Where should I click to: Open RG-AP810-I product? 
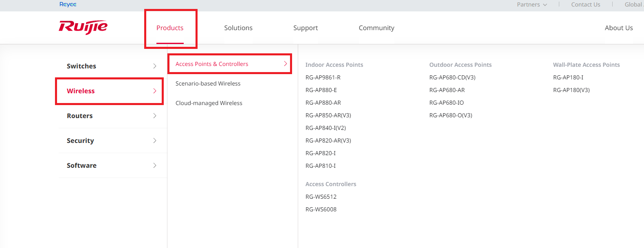321,166
